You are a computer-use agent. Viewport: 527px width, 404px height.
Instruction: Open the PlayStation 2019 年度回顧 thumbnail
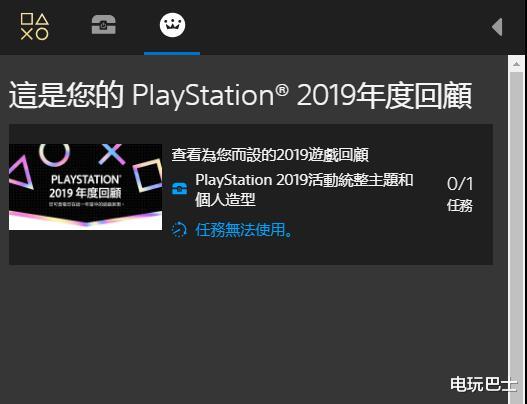click(x=85, y=187)
